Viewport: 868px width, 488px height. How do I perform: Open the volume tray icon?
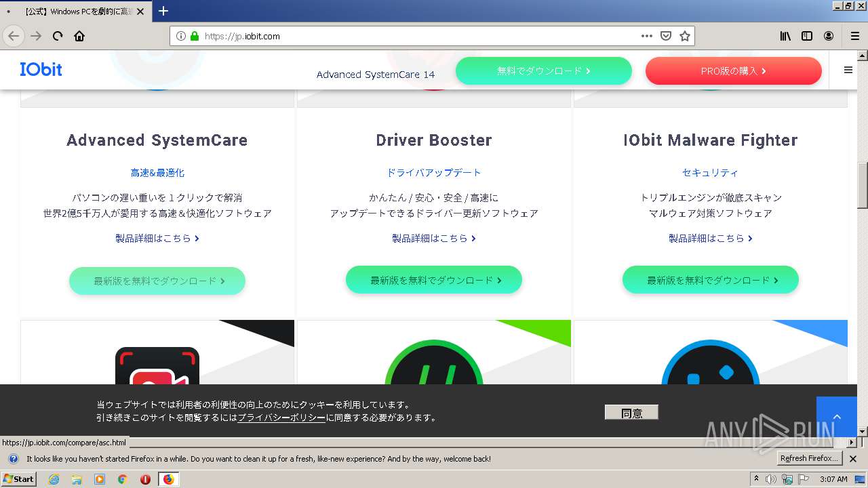click(771, 479)
